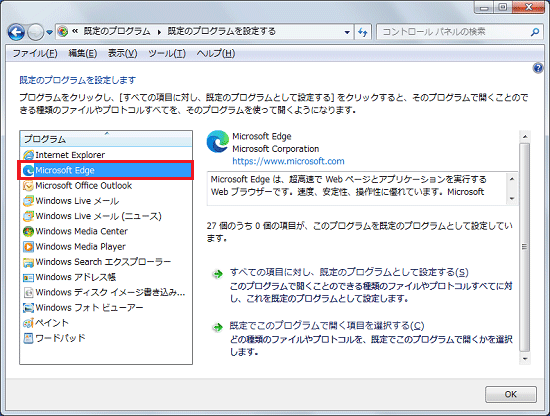Open the 編集(E) menu

[83, 53]
